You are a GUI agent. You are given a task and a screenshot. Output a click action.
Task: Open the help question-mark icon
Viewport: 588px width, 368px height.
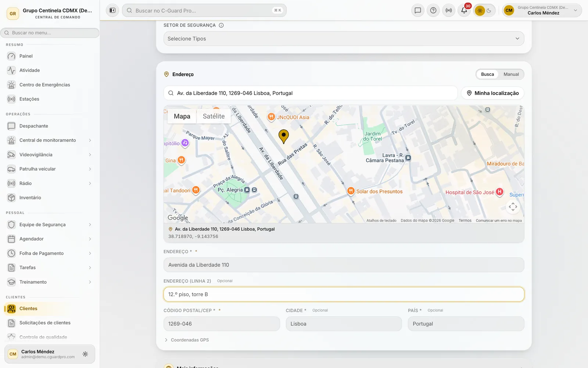point(433,10)
